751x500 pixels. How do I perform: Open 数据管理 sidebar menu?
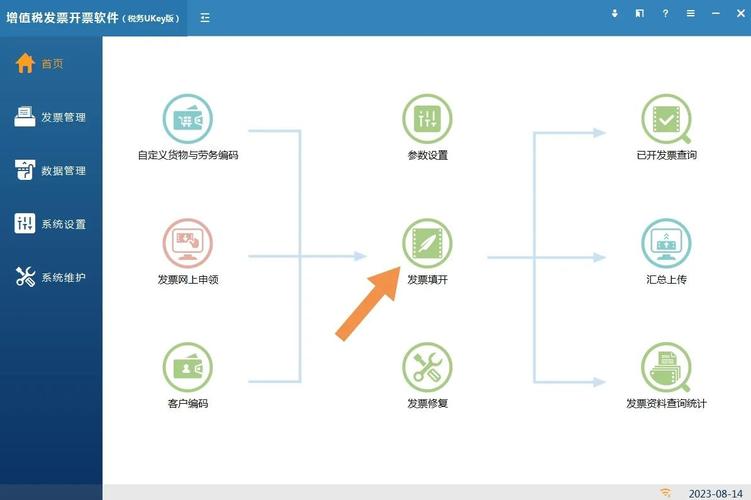coord(51,170)
